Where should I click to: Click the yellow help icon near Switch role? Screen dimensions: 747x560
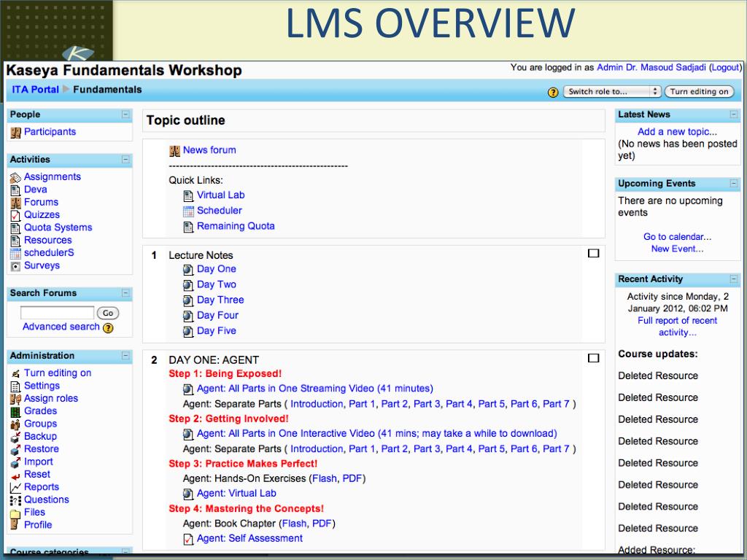(x=553, y=93)
